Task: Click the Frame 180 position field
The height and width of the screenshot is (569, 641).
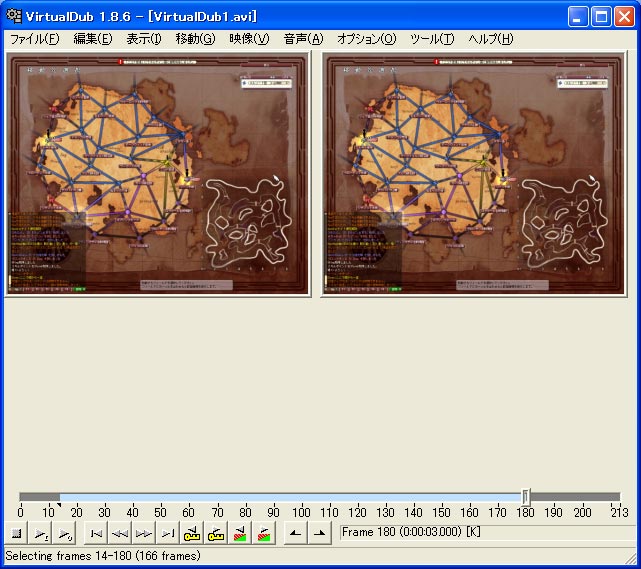Action: tap(489, 532)
